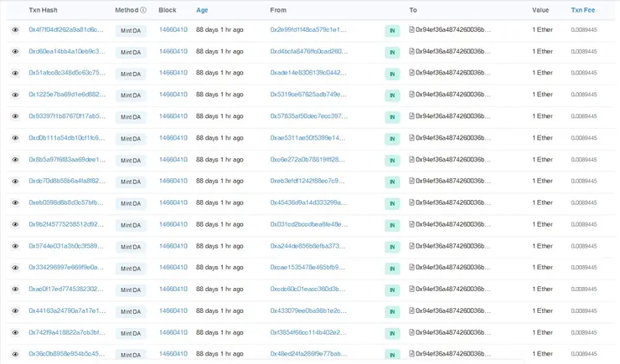Screen dimensions: 620x364
Task: Open sender address 0xa244de link
Action: (307, 246)
